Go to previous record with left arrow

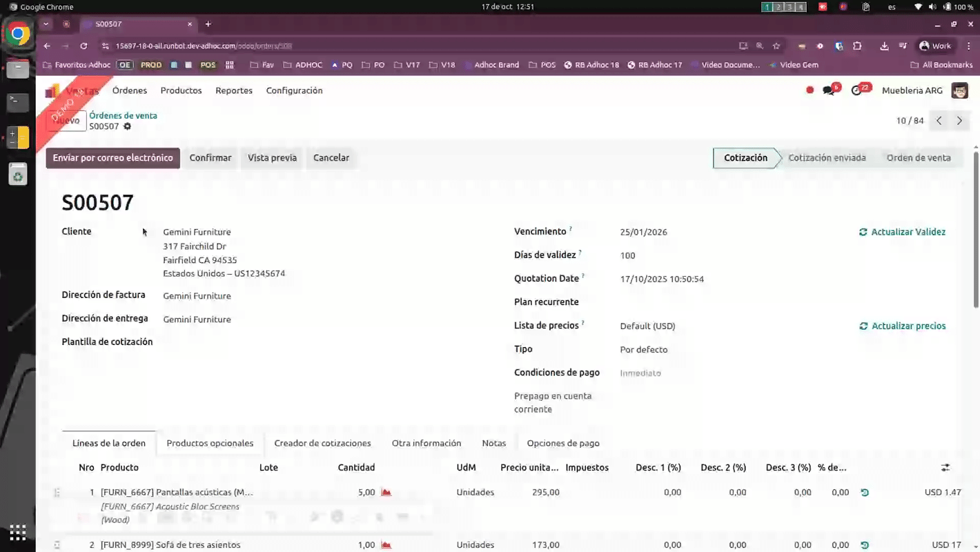pyautogui.click(x=939, y=121)
